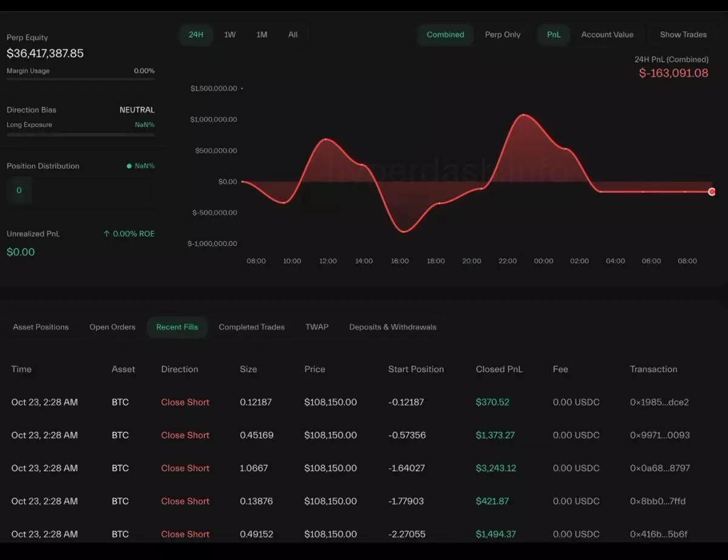Open the Deposits & Withdrawals tab
The width and height of the screenshot is (728, 560).
point(392,327)
